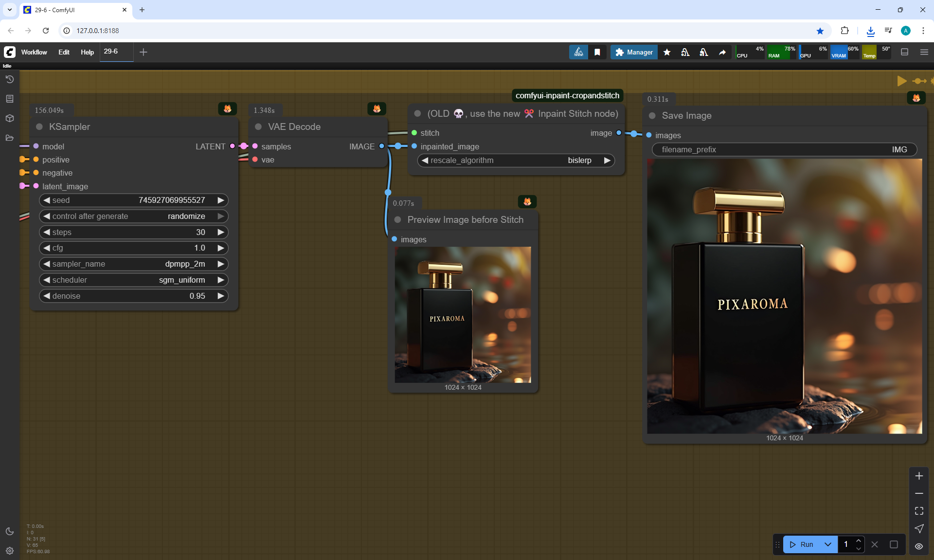Open the Workflow menu

(34, 52)
